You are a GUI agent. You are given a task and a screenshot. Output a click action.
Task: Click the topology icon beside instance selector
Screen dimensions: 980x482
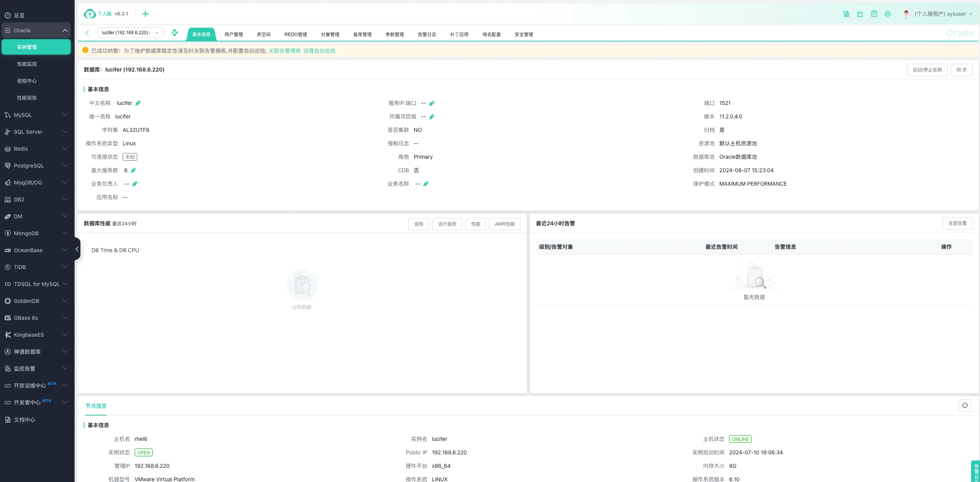pos(175,33)
